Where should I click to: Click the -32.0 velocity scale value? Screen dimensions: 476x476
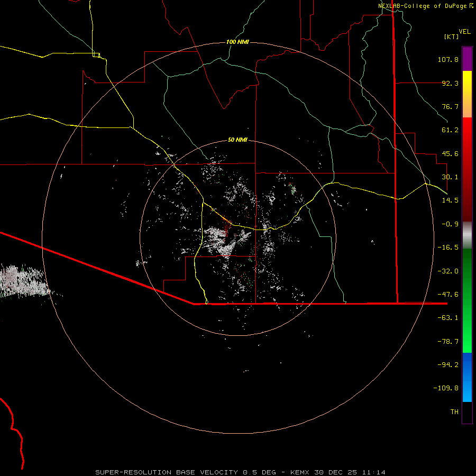click(x=448, y=271)
